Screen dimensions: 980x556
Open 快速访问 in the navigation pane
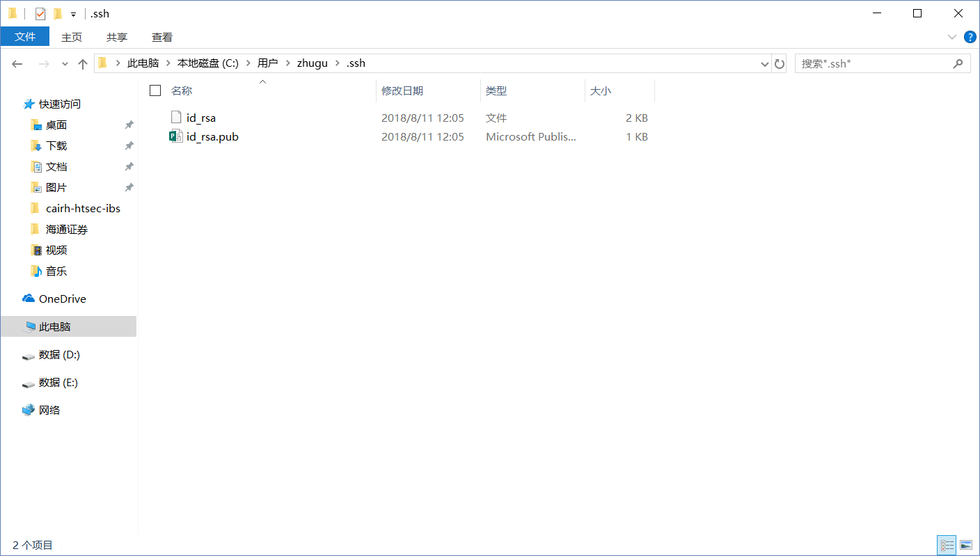[x=60, y=104]
